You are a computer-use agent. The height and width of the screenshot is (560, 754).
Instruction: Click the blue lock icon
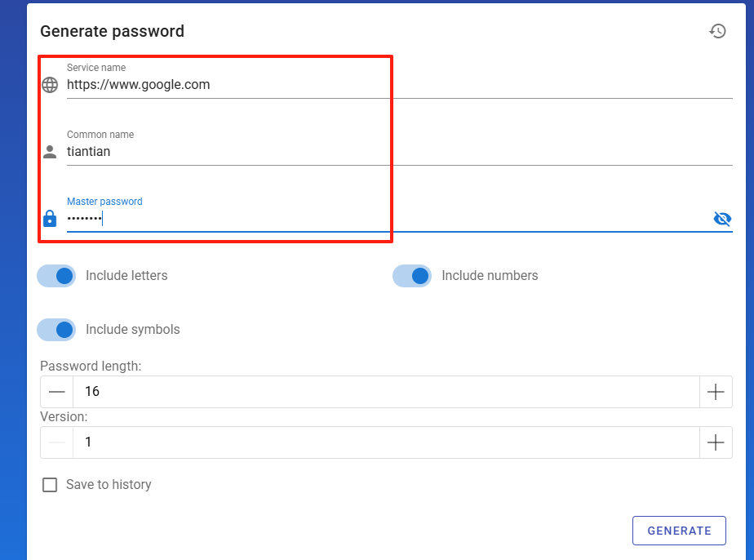click(50, 219)
